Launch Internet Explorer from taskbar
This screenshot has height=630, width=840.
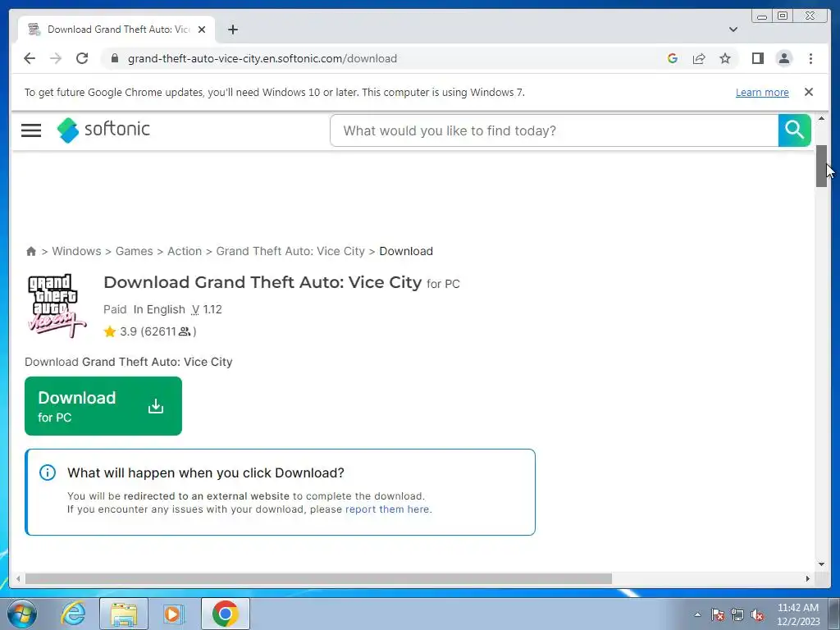point(73,614)
